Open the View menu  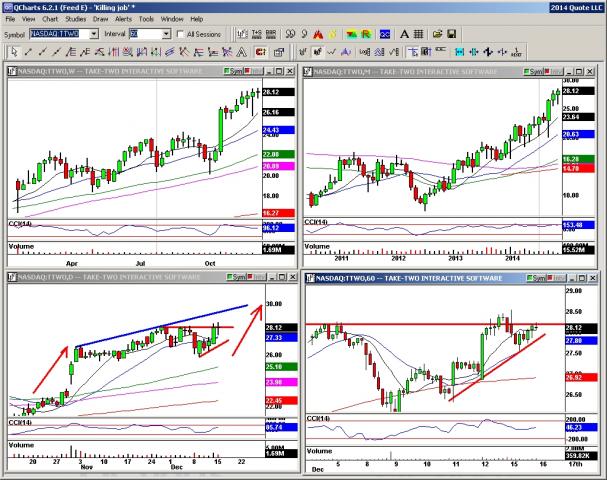(x=28, y=19)
